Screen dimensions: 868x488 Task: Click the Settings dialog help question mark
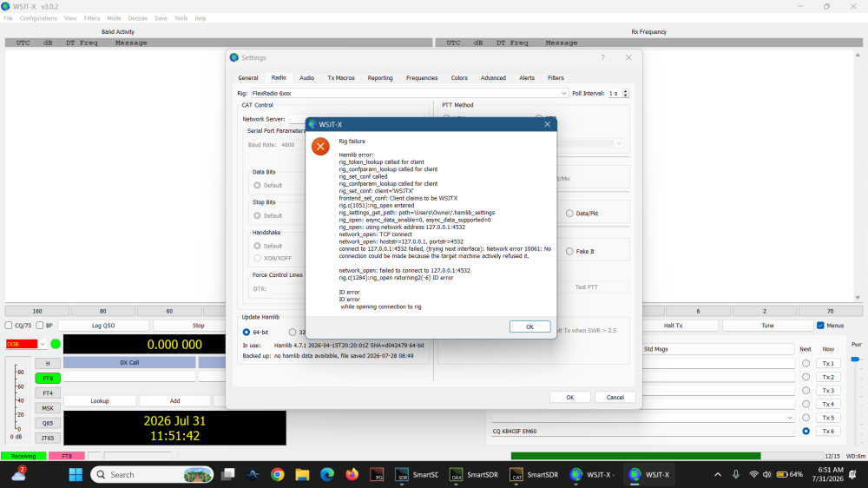(x=603, y=57)
